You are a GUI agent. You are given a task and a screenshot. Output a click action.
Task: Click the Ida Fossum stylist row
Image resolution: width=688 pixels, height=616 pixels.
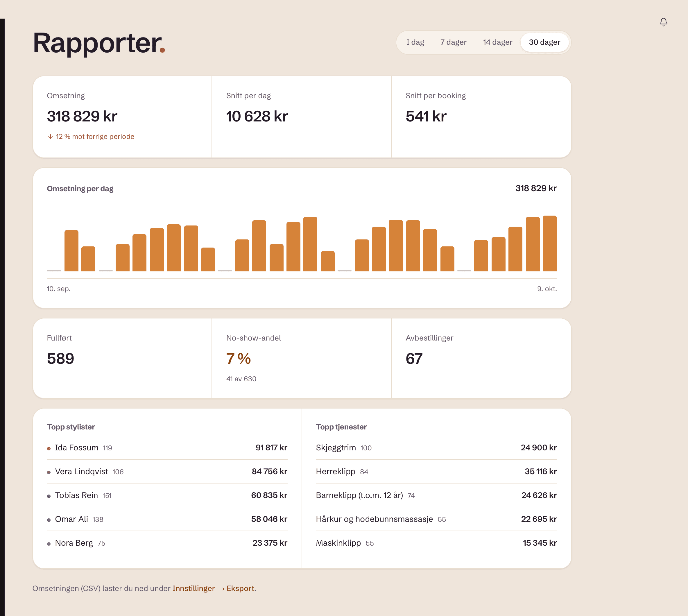(167, 447)
